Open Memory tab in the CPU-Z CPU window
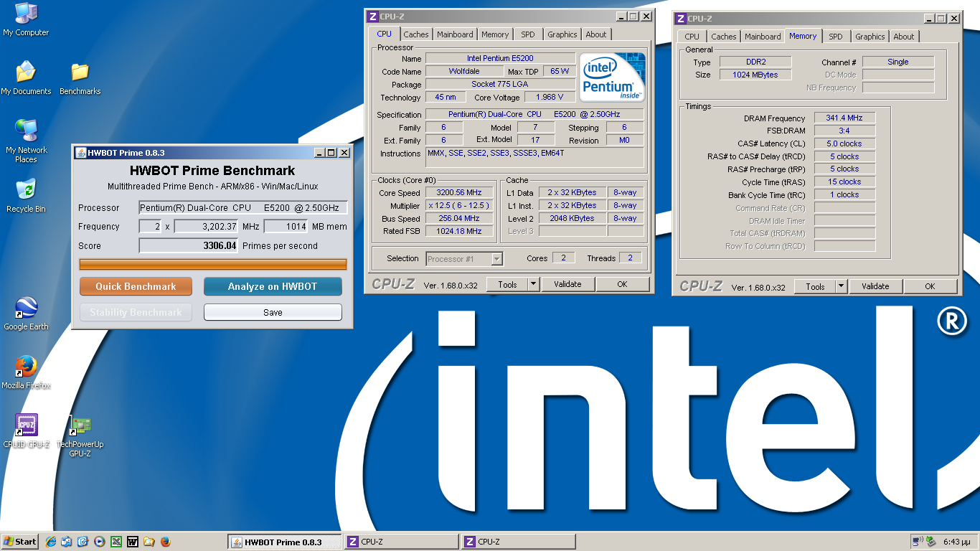This screenshot has height=551, width=980. (x=495, y=34)
